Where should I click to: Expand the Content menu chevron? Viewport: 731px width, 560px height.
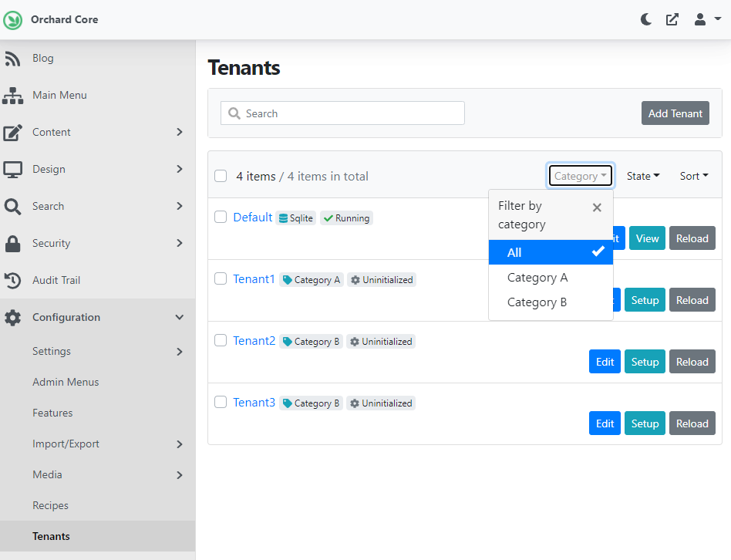pyautogui.click(x=180, y=132)
